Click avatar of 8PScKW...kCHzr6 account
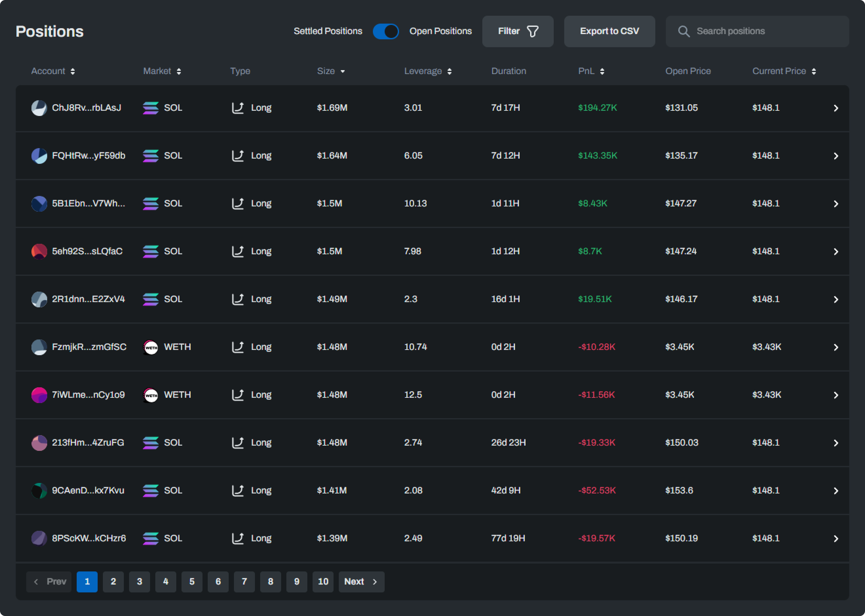865x616 pixels. coord(39,538)
